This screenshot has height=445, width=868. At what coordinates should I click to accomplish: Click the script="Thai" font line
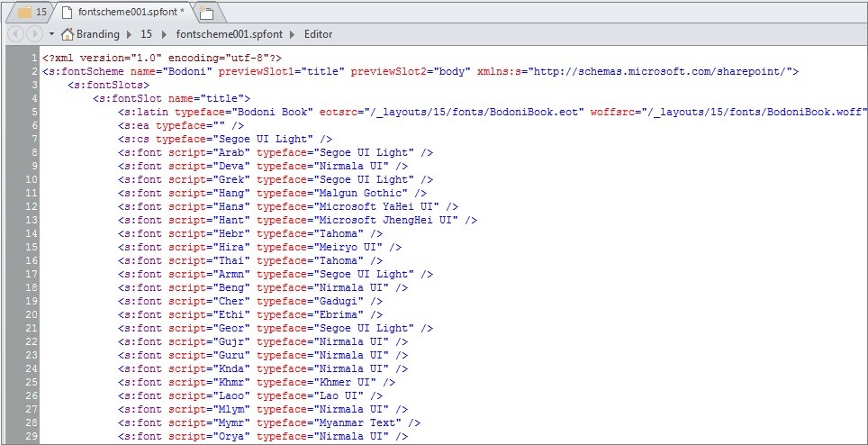[x=250, y=260]
